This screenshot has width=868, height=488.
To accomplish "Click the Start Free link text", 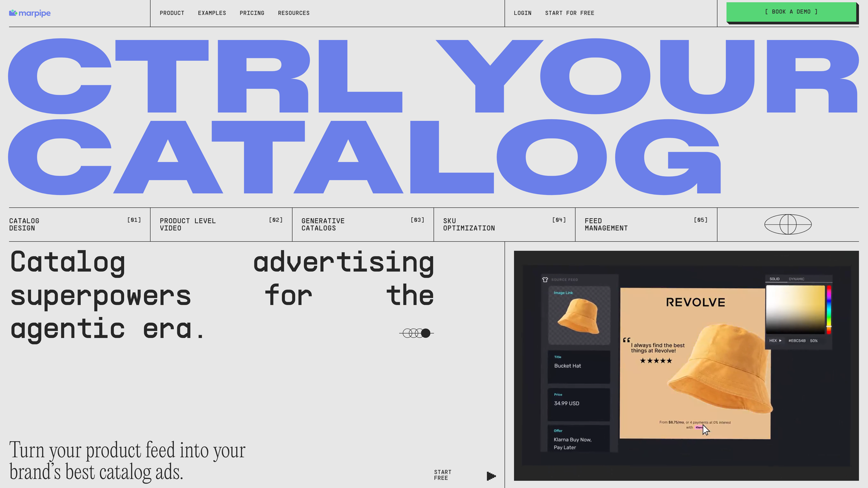I will (443, 475).
